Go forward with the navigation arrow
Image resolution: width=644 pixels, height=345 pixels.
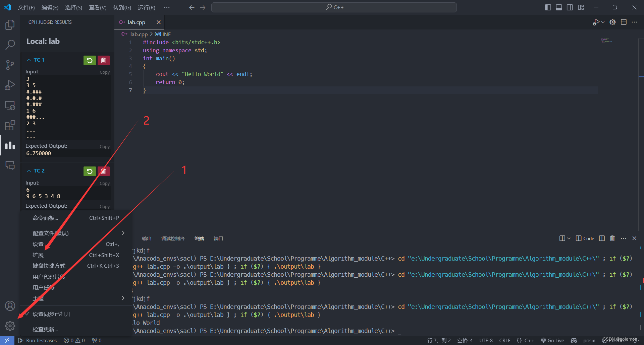(x=203, y=7)
